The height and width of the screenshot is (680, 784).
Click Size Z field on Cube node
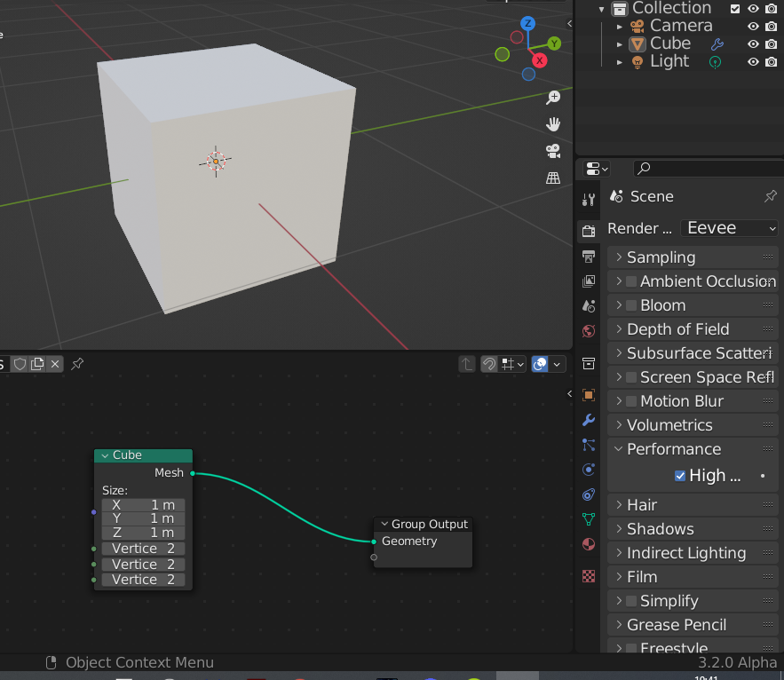144,533
